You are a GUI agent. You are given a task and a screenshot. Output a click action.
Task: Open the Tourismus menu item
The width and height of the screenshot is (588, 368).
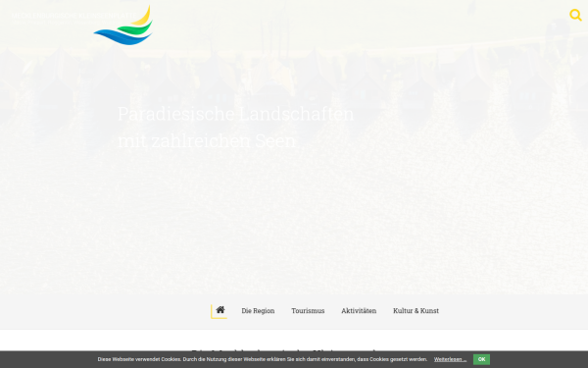[308, 311]
